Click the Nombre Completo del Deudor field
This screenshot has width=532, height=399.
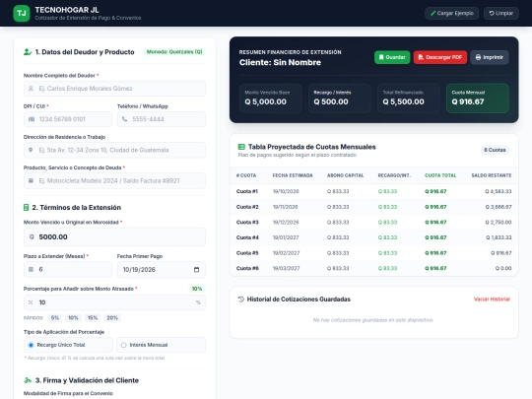click(114, 89)
